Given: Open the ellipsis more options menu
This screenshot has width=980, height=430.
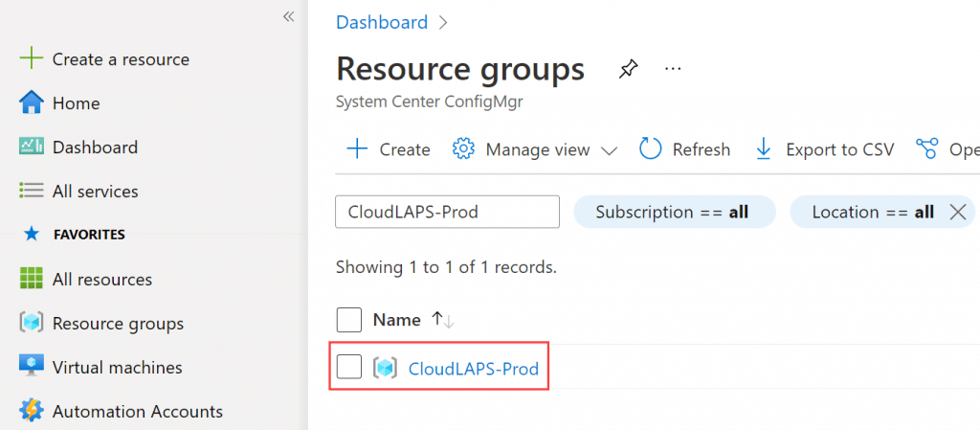Looking at the screenshot, I should tap(673, 69).
